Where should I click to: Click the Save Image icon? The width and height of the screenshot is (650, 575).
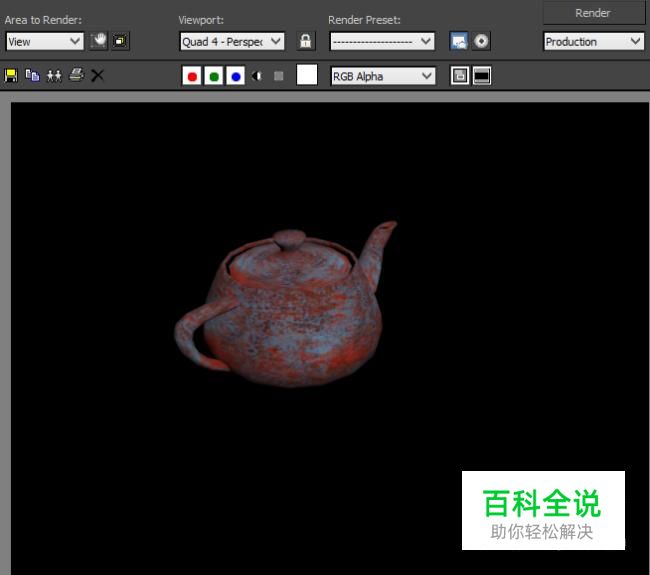[11, 75]
